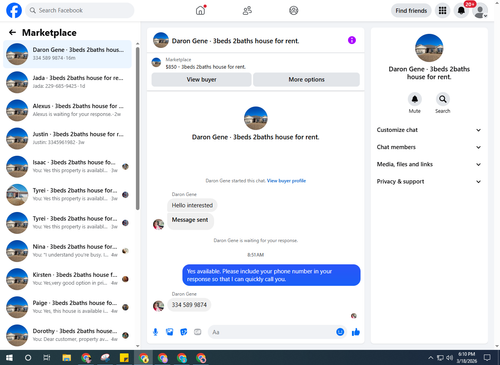Click the Marketplace listing $850 row
Viewport: 500px width, 365px height.
pyautogui.click(x=255, y=63)
